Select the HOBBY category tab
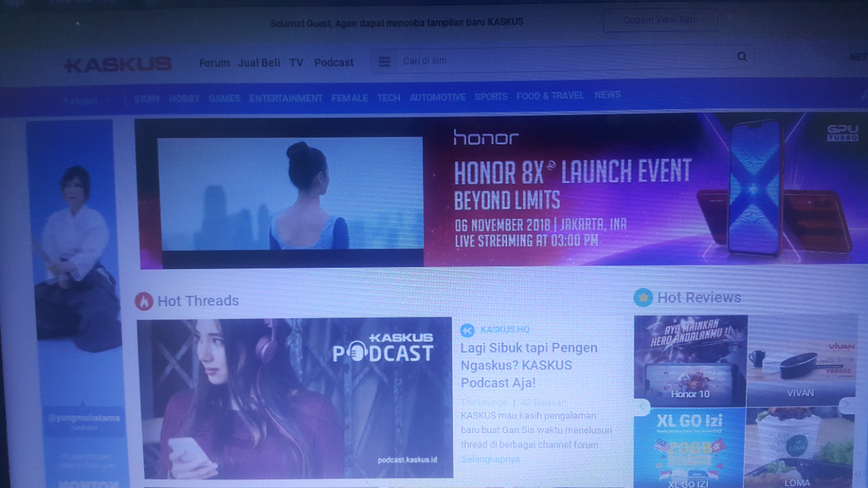 pos(184,99)
